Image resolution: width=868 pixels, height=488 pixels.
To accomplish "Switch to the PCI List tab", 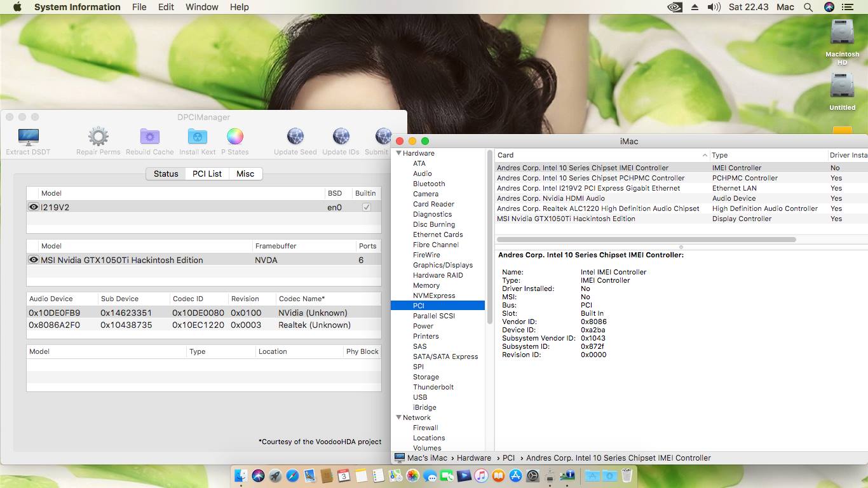I will pos(207,173).
